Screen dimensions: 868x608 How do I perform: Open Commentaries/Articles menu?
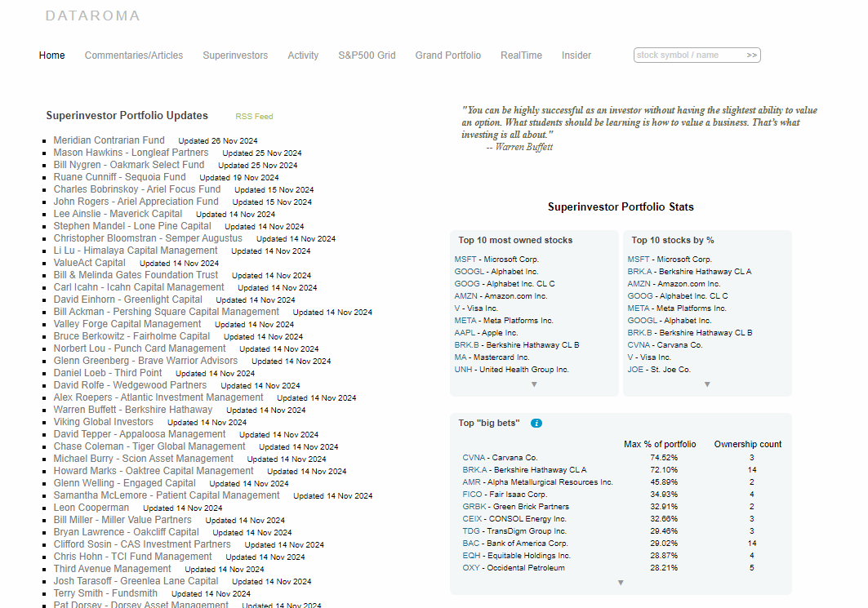[134, 55]
